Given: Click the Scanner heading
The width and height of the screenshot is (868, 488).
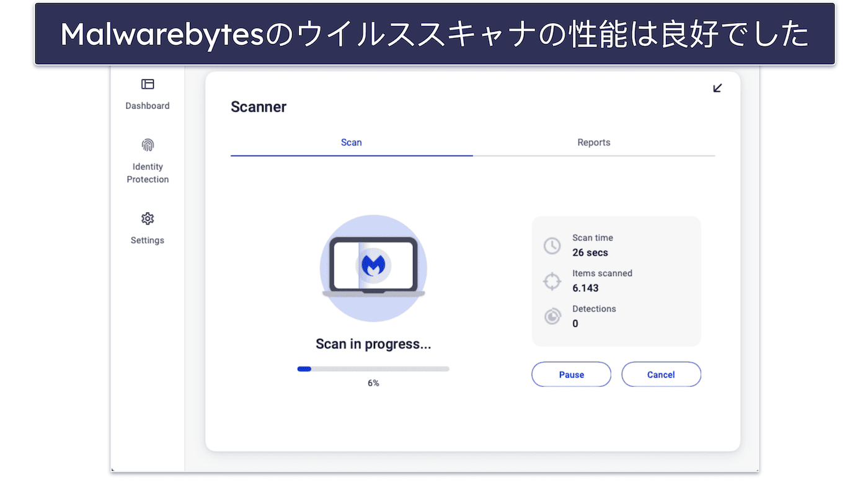Looking at the screenshot, I should click(x=259, y=107).
